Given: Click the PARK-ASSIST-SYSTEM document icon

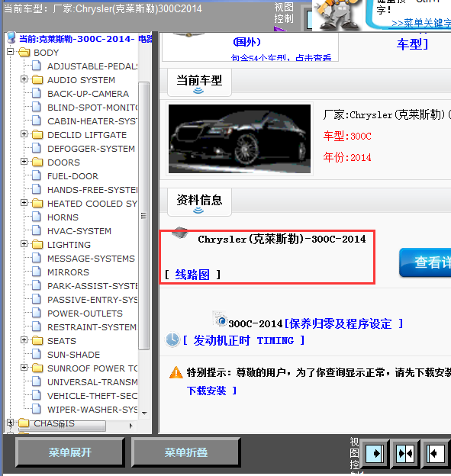Looking at the screenshot, I should (37, 285).
